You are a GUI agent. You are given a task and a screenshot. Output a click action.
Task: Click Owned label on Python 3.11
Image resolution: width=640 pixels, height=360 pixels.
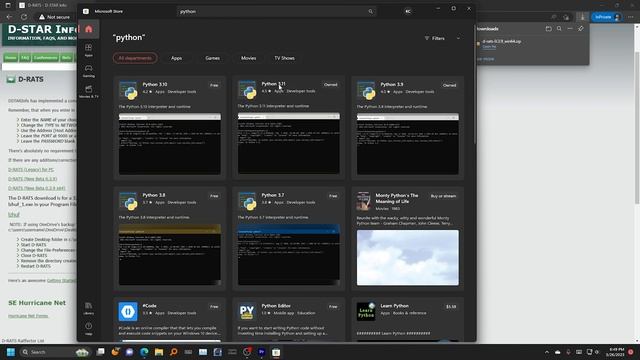331,85
